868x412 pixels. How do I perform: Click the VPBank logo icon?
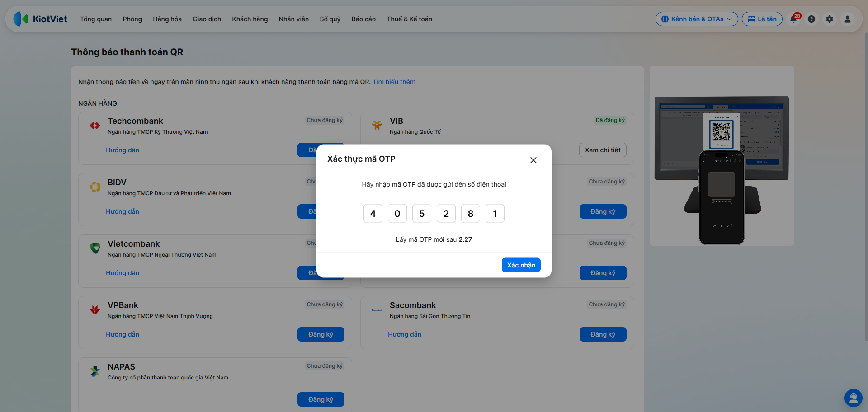click(95, 310)
